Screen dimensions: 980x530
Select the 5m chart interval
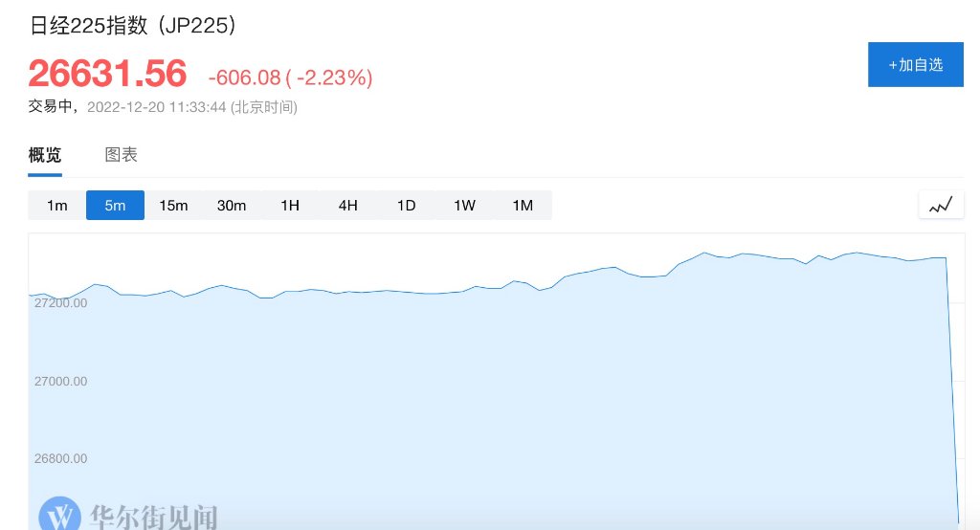click(x=115, y=206)
